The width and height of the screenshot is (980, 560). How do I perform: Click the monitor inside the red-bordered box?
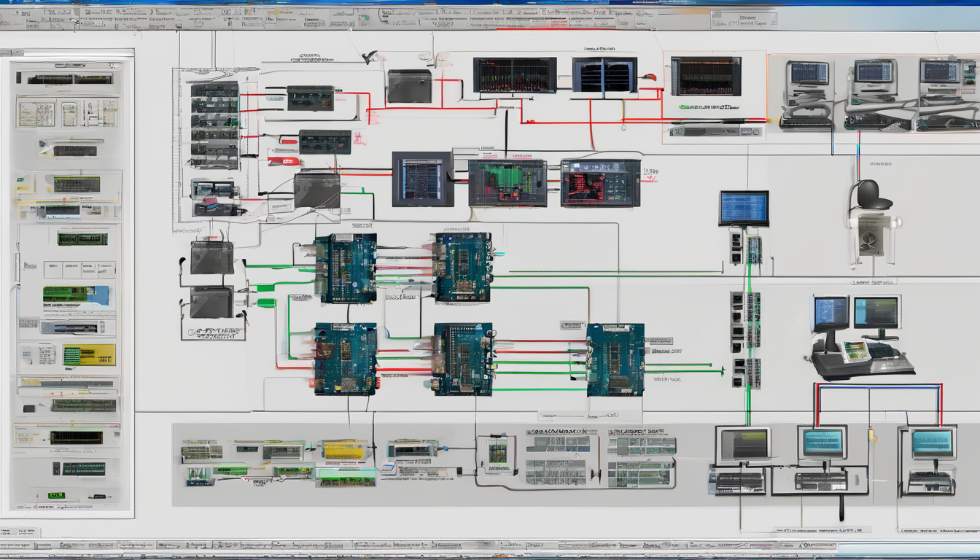[x=706, y=76]
